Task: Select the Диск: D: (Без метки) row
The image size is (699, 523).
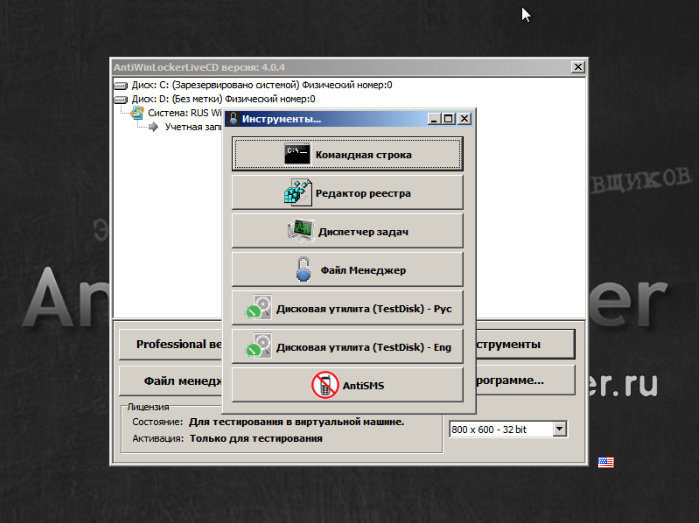Action: (223, 99)
